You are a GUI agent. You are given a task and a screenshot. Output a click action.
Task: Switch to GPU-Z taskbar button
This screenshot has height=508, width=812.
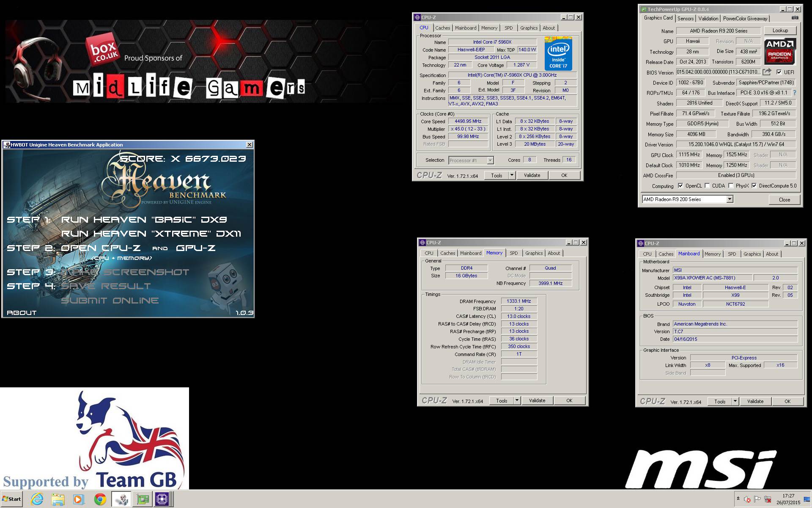tap(143, 499)
